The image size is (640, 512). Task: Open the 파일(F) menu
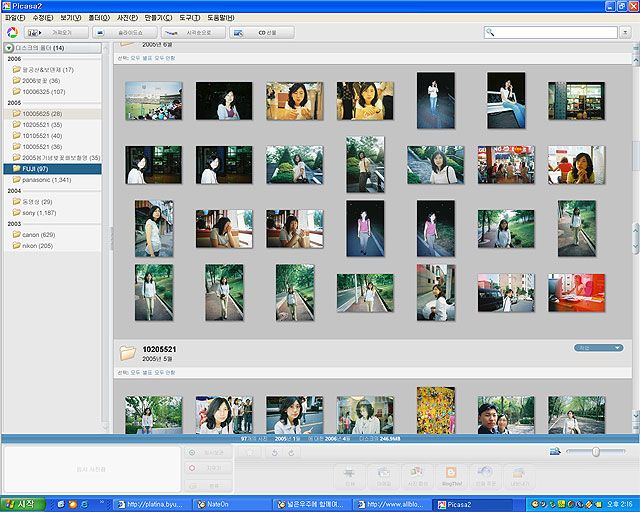tap(15, 18)
